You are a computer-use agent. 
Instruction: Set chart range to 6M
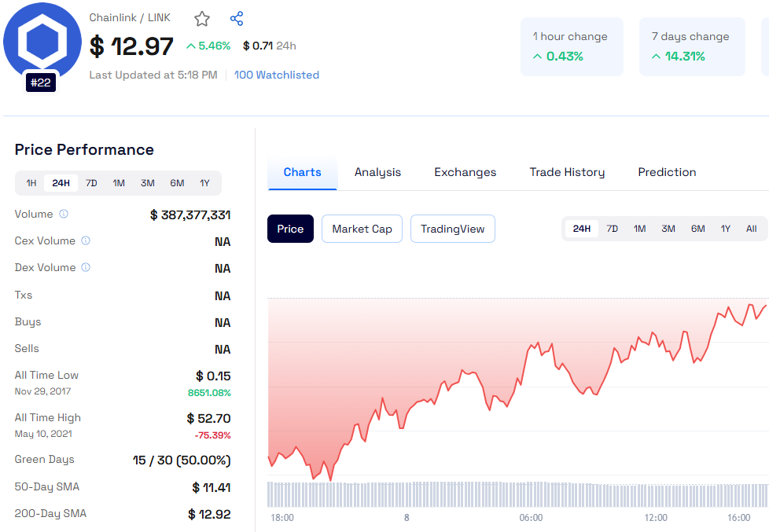(x=698, y=229)
